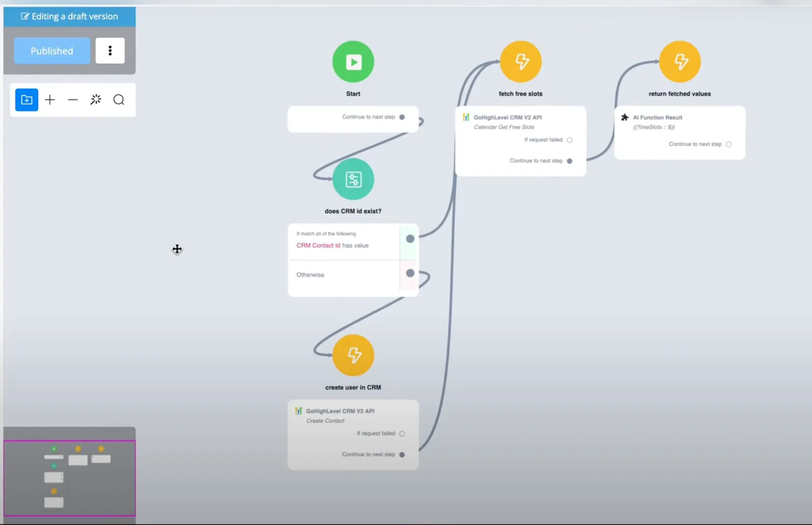Image resolution: width=812 pixels, height=525 pixels.
Task: Click 'If match all of the following' text
Action: pos(326,234)
